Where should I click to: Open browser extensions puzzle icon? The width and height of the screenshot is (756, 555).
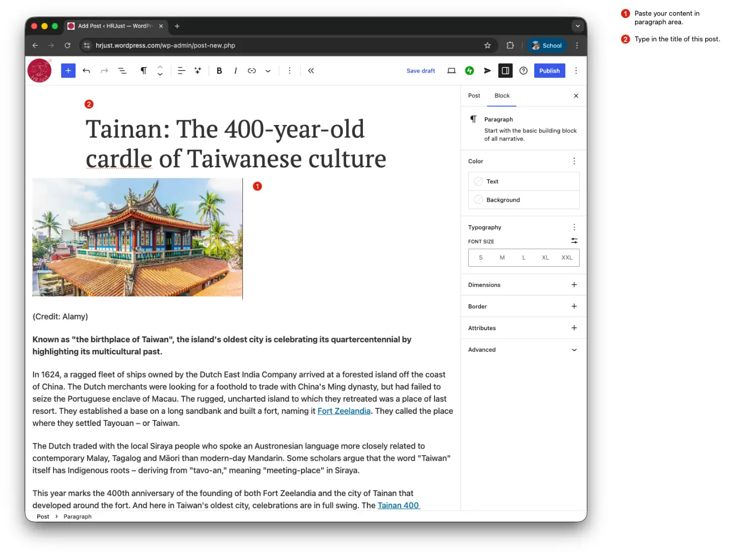(x=510, y=45)
